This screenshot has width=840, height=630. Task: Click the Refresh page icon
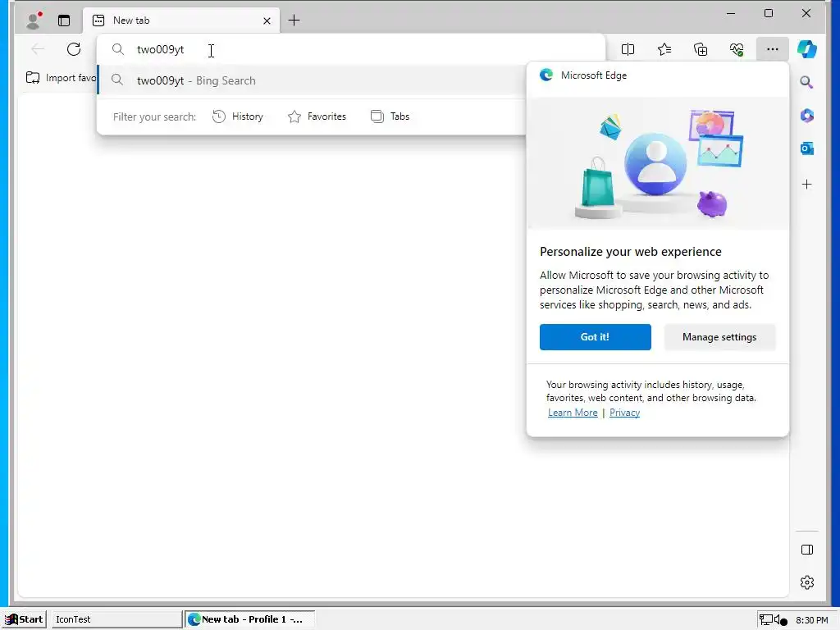[74, 49]
